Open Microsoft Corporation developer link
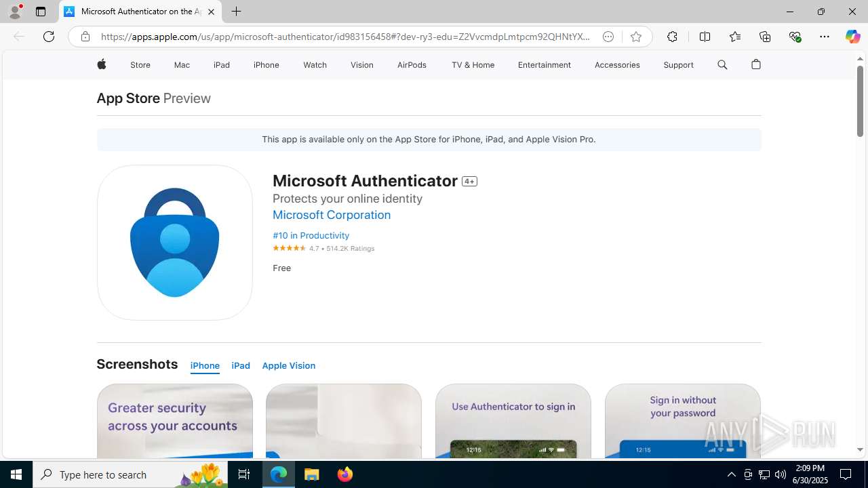This screenshot has height=488, width=868. [332, 215]
